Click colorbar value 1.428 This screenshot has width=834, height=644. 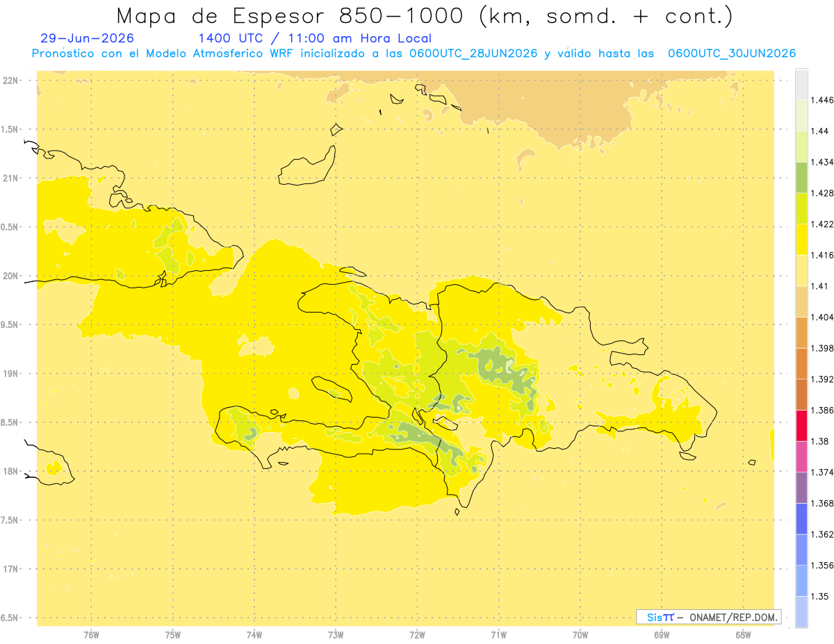tap(823, 193)
